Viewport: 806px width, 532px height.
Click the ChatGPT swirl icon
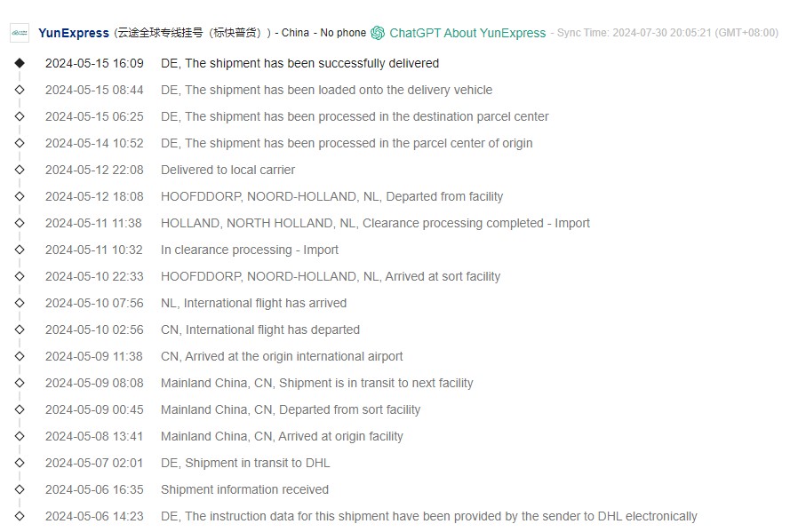tap(378, 33)
